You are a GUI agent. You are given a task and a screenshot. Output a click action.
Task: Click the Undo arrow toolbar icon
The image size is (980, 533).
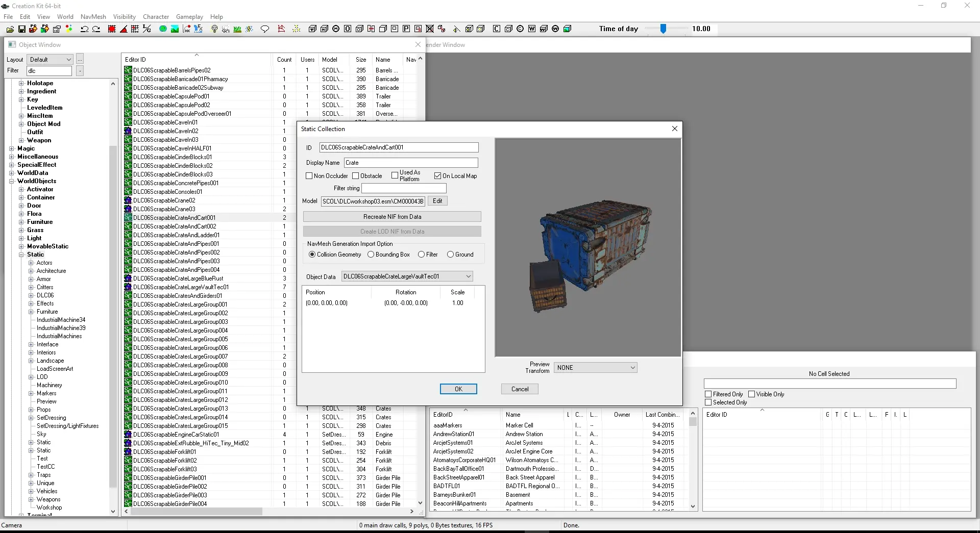(x=84, y=29)
